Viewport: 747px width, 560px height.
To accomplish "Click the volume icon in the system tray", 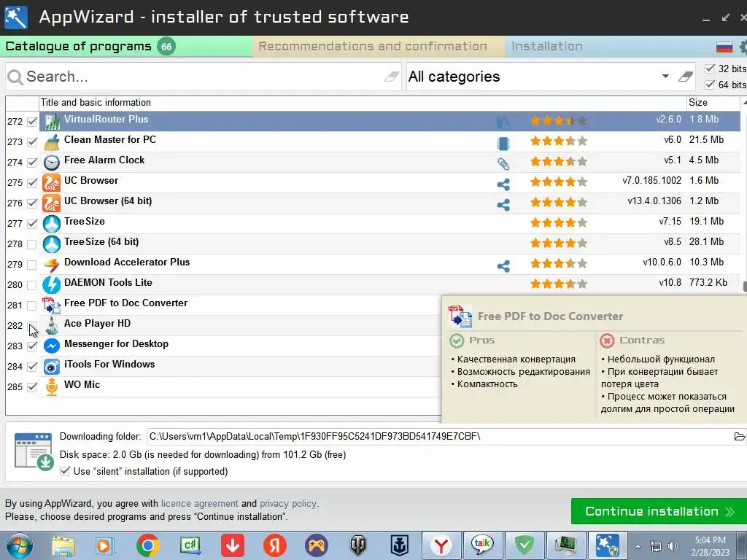I will click(x=673, y=545).
